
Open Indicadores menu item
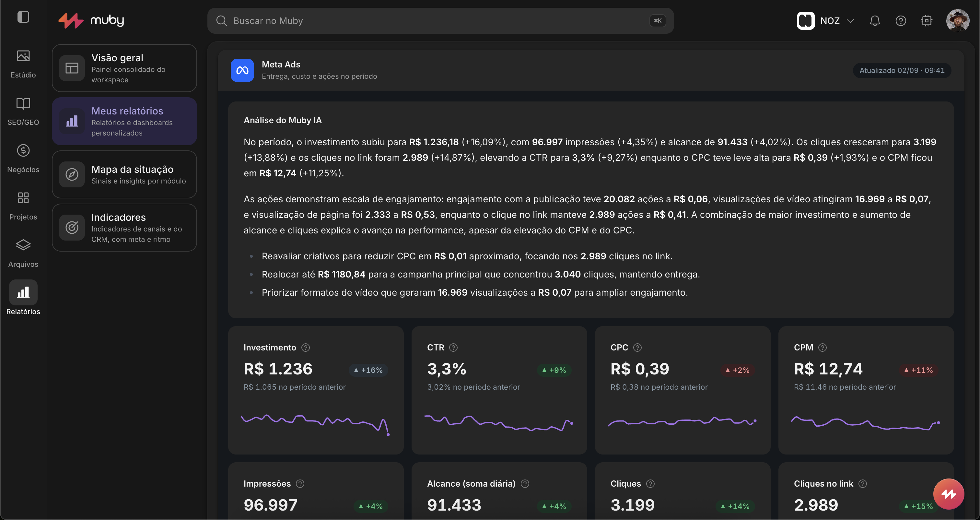click(124, 228)
